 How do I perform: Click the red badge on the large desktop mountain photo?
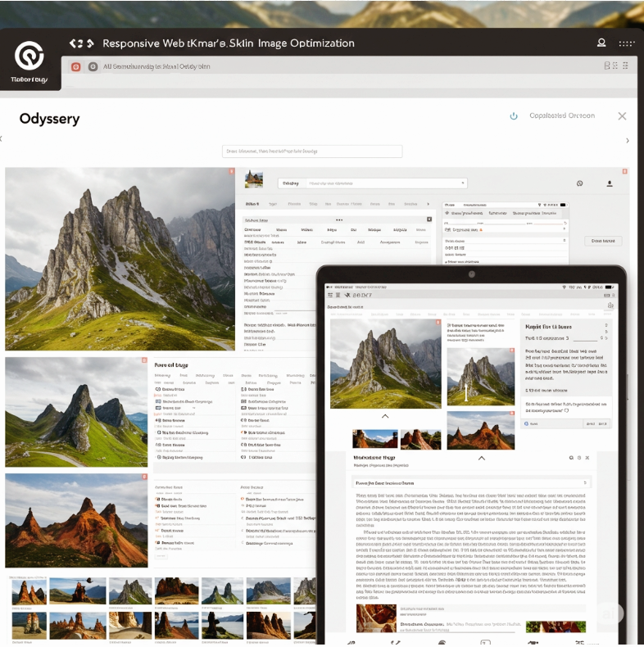[232, 171]
